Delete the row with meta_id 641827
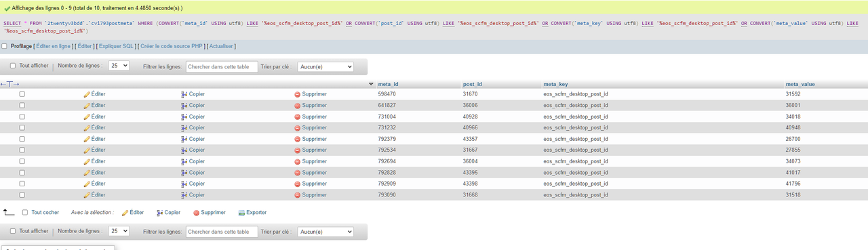This screenshot has width=868, height=250. tap(310, 106)
